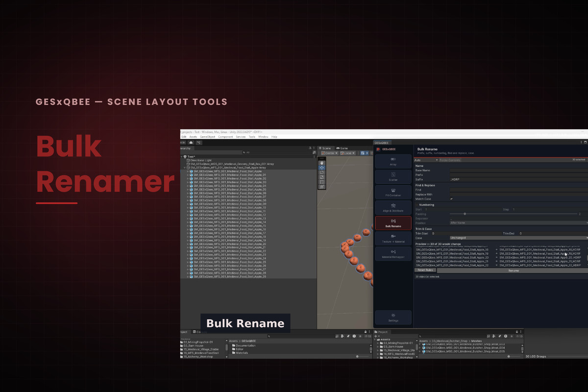Select the Rect transform tool
The width and height of the screenshot is (588, 392).
click(322, 182)
